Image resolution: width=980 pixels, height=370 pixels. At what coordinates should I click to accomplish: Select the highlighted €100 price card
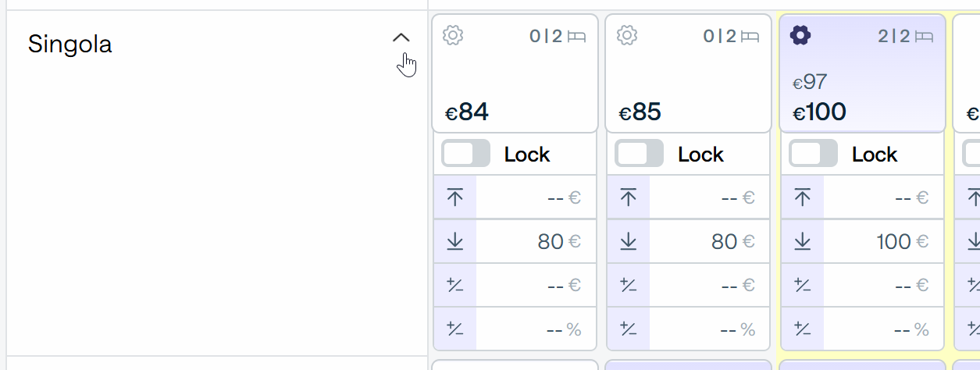(x=863, y=73)
